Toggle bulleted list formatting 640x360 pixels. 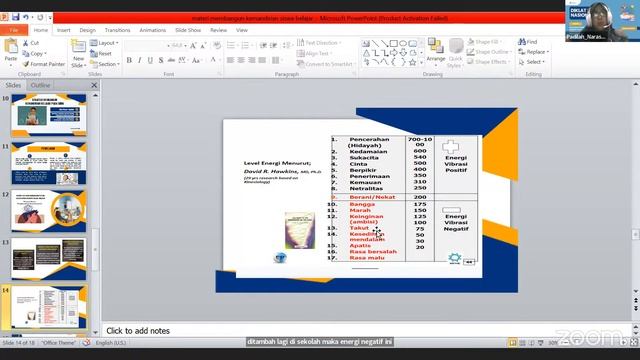click(x=231, y=45)
